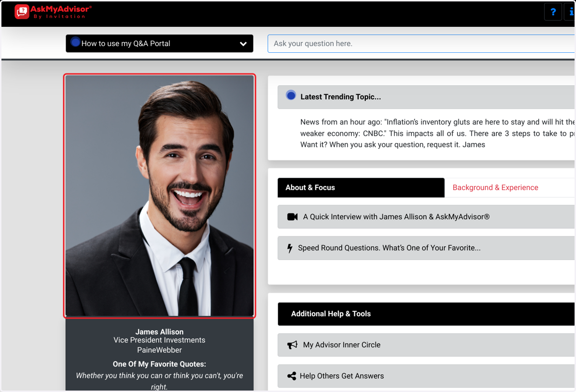Open My Advisor Inner Circle
Screen dimensions: 576x392
[x=426, y=345]
